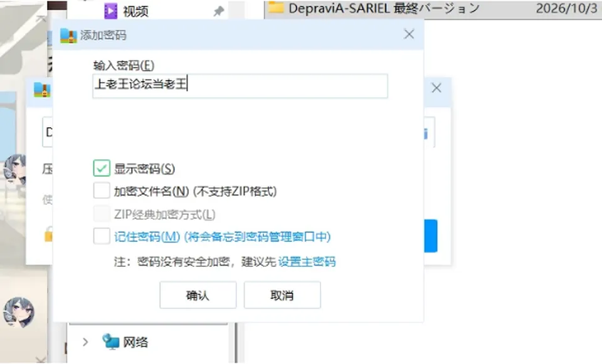This screenshot has width=602, height=364.
Task: Open the 设置主密码 link
Action: (307, 262)
